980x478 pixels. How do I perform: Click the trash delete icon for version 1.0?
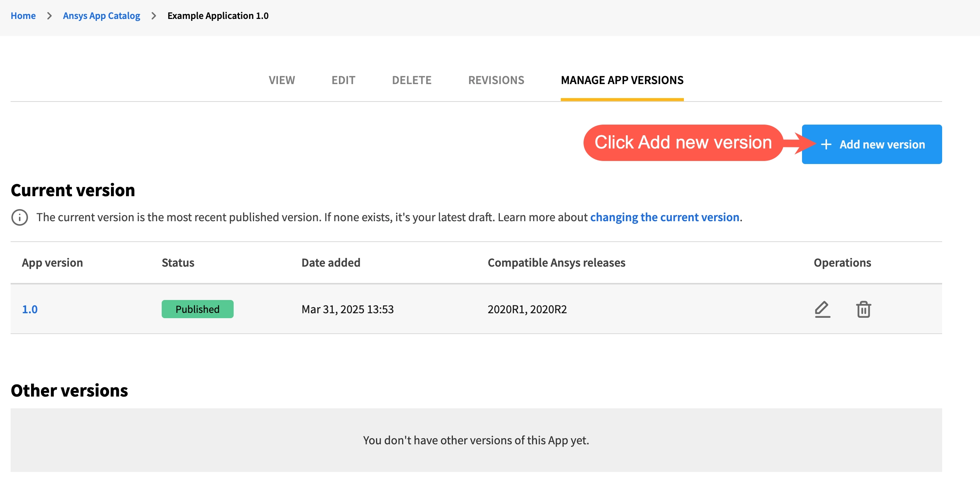click(863, 309)
